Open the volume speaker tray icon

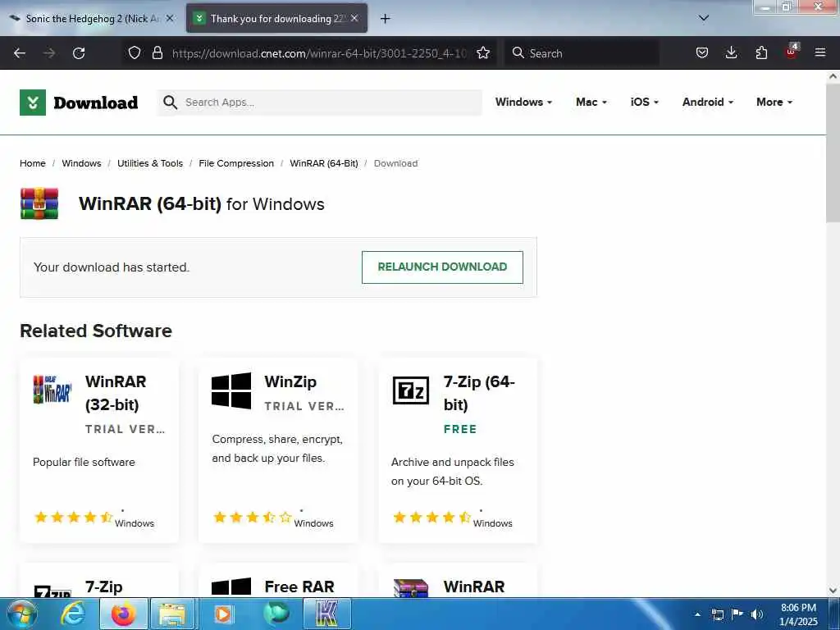tap(756, 614)
